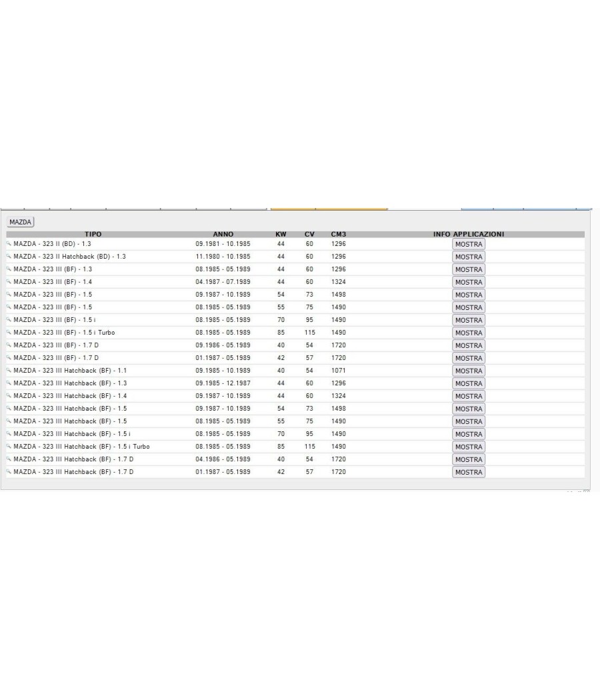Click magnifier icon for Hatchback (BF) 1.7 D 42 kW
Image resolution: width=600 pixels, height=700 pixels.
9,471
